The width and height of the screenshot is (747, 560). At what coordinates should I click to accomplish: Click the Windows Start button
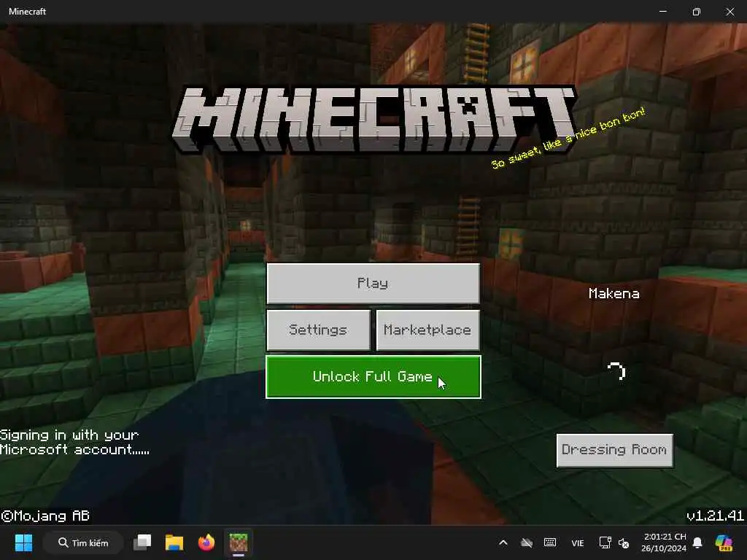tap(23, 542)
